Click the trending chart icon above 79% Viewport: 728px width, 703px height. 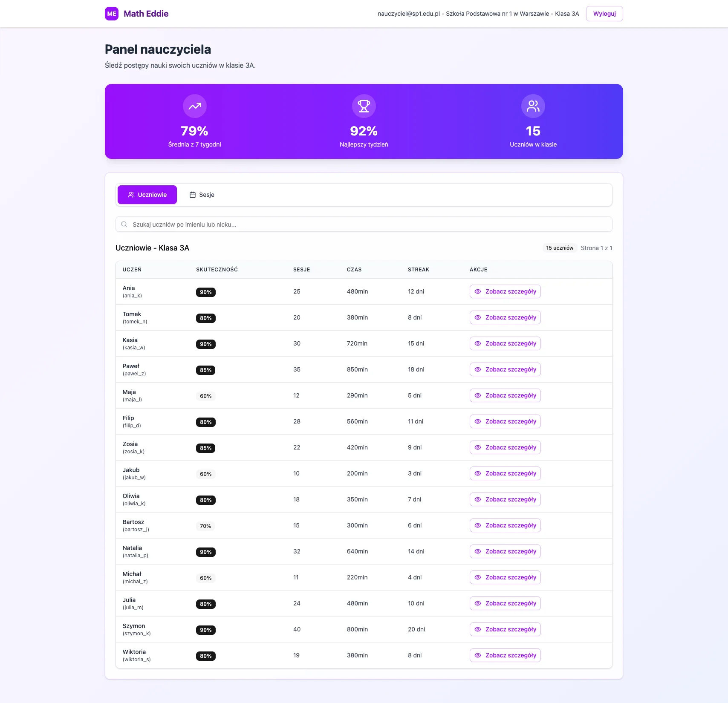(x=194, y=106)
